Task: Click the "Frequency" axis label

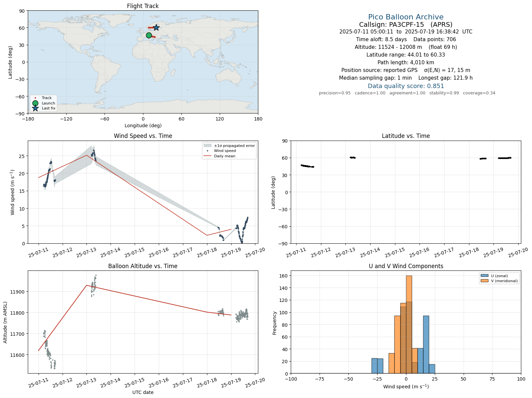Action: click(275, 323)
